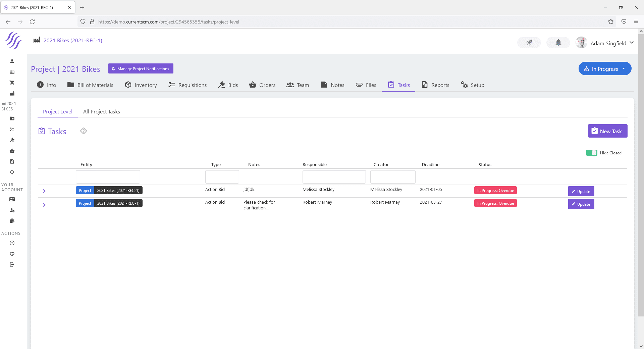Image resolution: width=644 pixels, height=349 pixels.
Task: Click the logout icon in sidebar
Action: point(12,264)
